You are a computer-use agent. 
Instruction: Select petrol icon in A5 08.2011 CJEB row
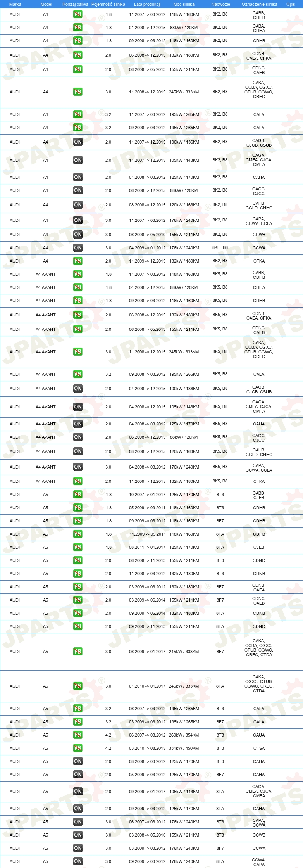point(78,547)
